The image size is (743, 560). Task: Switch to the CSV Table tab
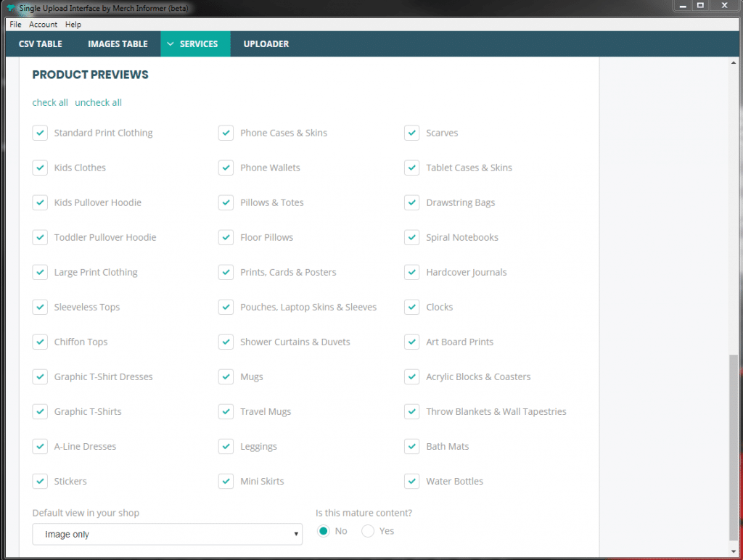click(x=41, y=44)
